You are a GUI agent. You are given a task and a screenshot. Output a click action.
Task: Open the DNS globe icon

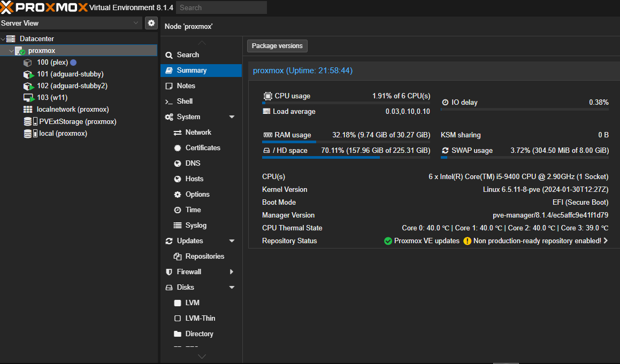point(178,164)
